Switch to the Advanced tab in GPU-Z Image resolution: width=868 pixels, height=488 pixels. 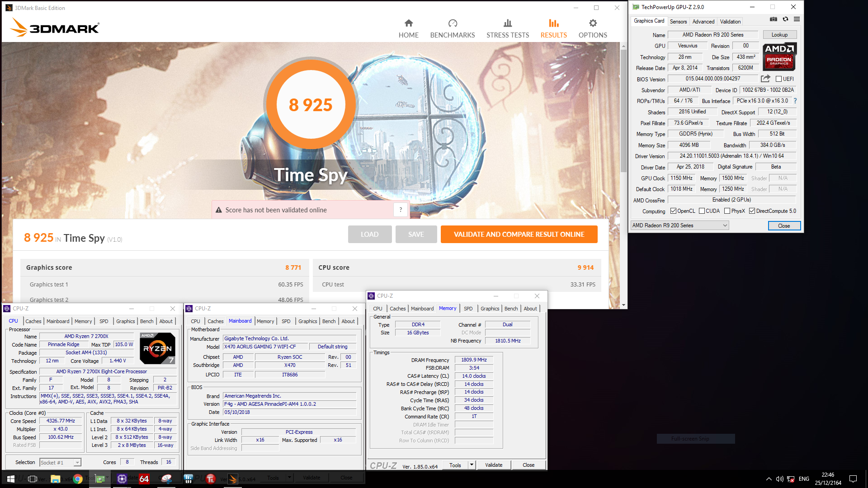pyautogui.click(x=703, y=22)
